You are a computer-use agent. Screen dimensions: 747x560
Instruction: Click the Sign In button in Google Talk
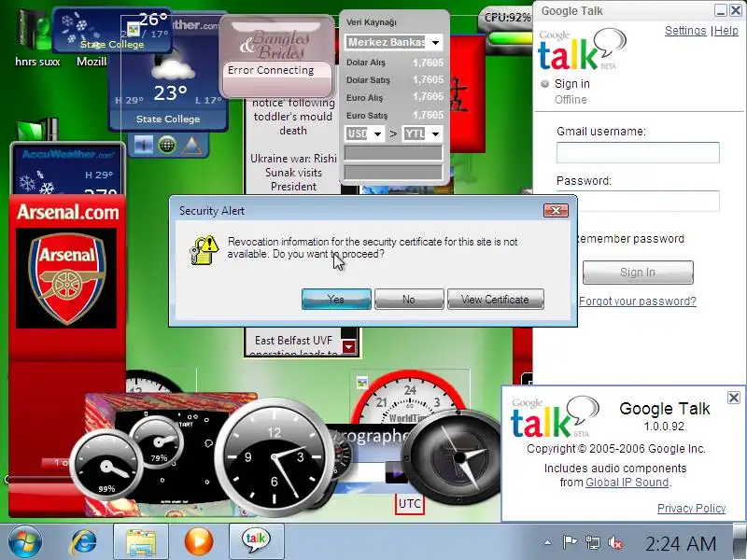[638, 273]
